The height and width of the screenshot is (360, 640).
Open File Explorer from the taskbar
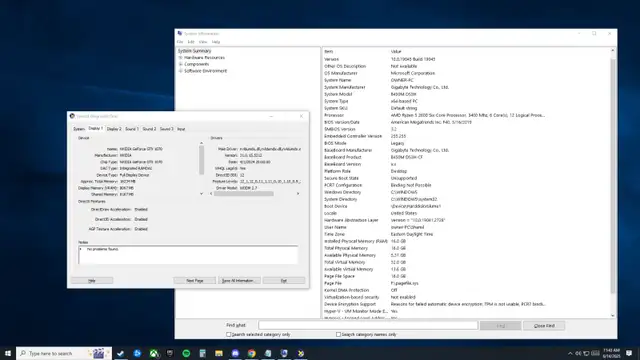(219, 353)
